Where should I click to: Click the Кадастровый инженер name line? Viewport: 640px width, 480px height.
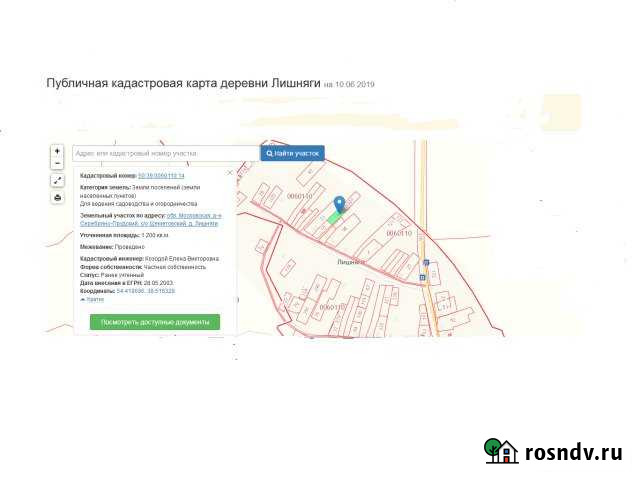pyautogui.click(x=149, y=259)
